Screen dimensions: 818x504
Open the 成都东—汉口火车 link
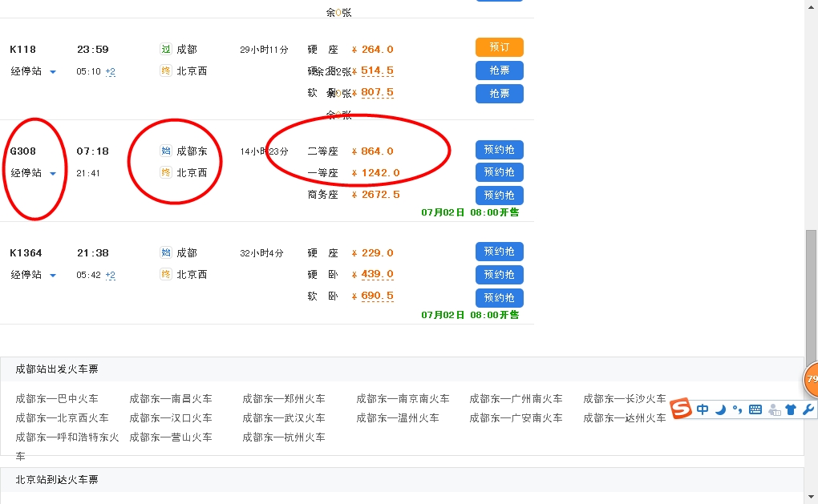pyautogui.click(x=171, y=418)
